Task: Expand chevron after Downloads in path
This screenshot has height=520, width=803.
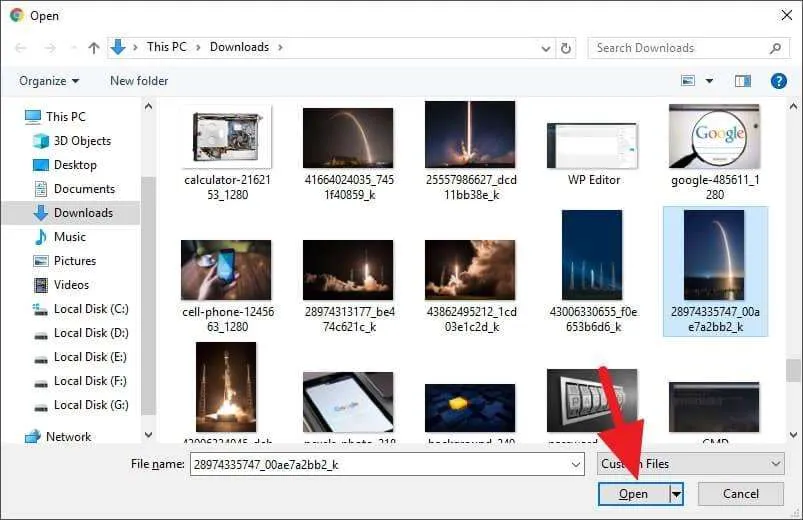Action: coord(280,47)
